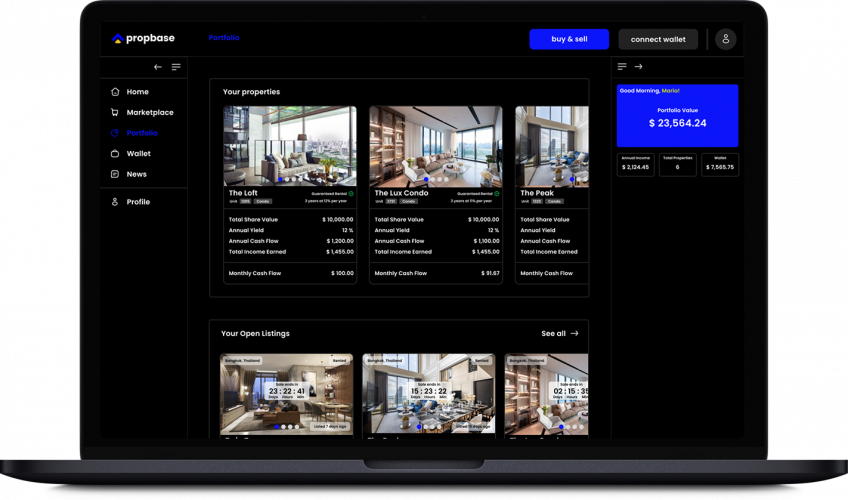Image resolution: width=848 pixels, height=500 pixels.
Task: Click Rented badge on 23:22:41 listing
Action: click(x=339, y=360)
